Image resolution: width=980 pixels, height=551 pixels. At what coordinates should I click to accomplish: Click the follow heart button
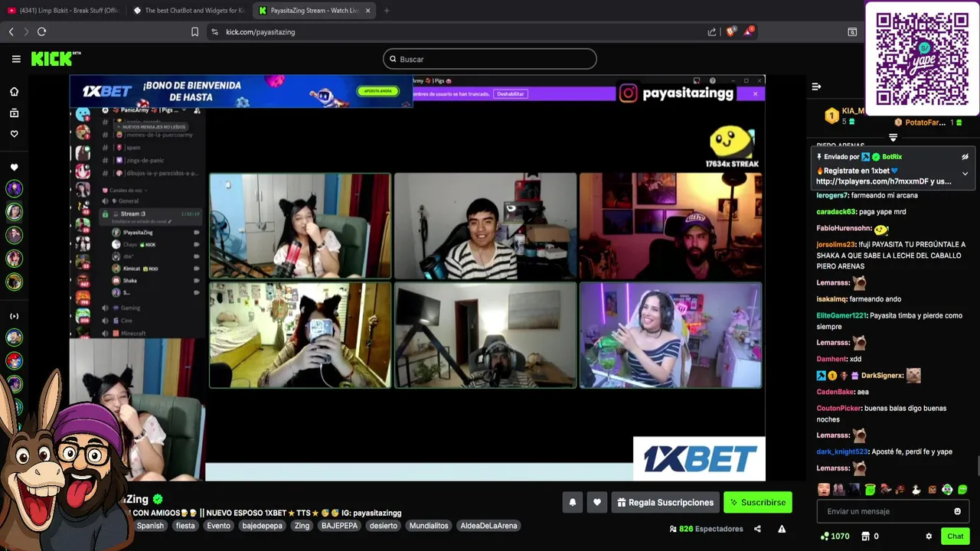[x=597, y=502]
